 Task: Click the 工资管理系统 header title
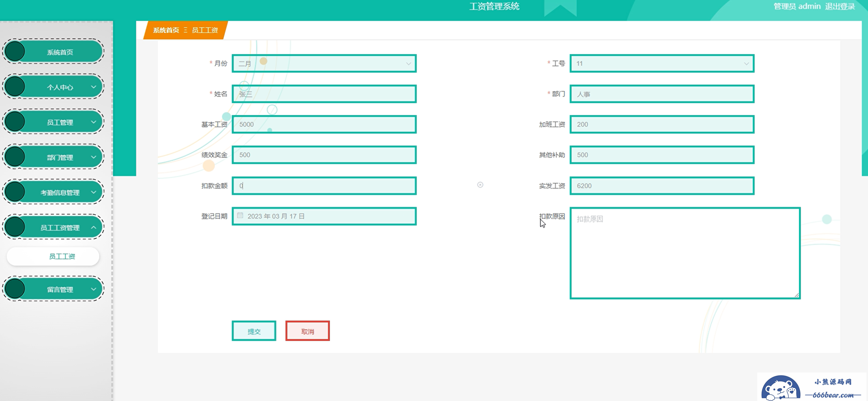494,6
